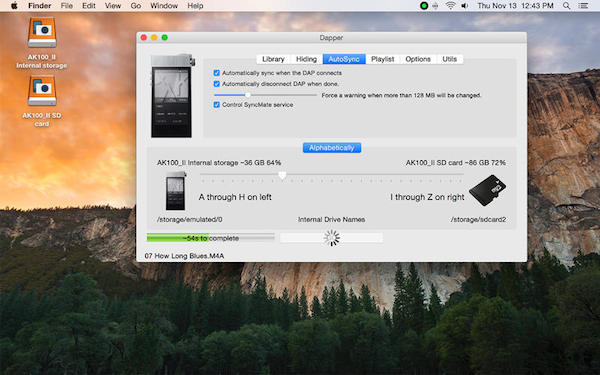Open Notification Center list icon
Image resolution: width=600 pixels, height=375 pixels.
coord(583,6)
